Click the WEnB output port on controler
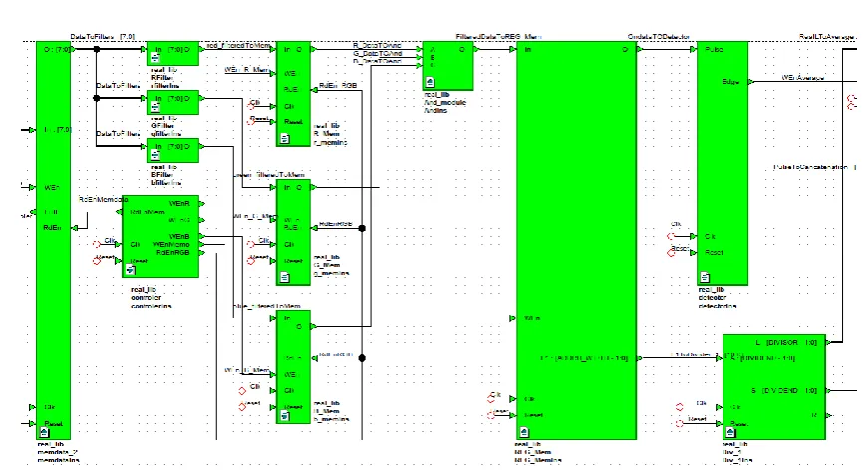This screenshot has height=472, width=868. pyautogui.click(x=201, y=236)
